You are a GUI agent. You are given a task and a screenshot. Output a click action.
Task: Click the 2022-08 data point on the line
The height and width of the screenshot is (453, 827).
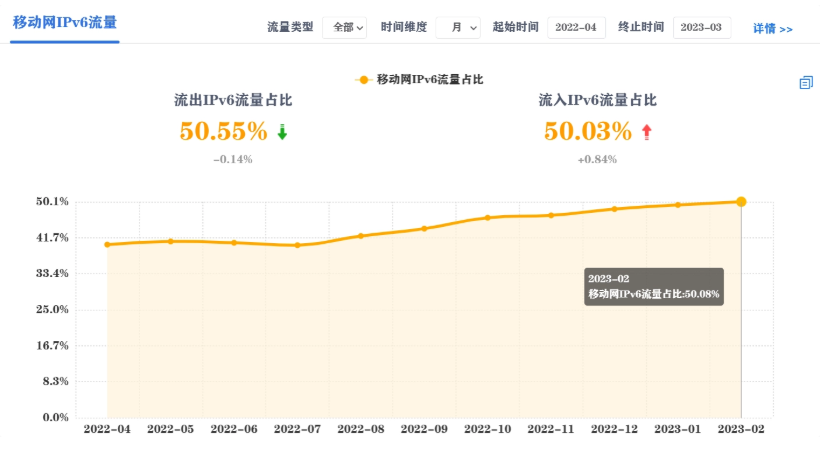coord(361,236)
